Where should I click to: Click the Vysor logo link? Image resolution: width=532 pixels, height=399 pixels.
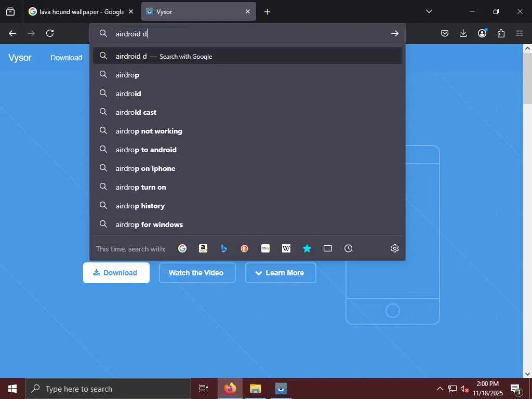click(20, 57)
